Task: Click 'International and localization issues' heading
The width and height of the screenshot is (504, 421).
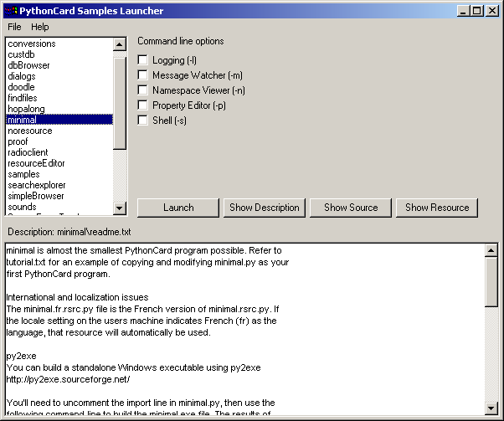Action: [78, 297]
